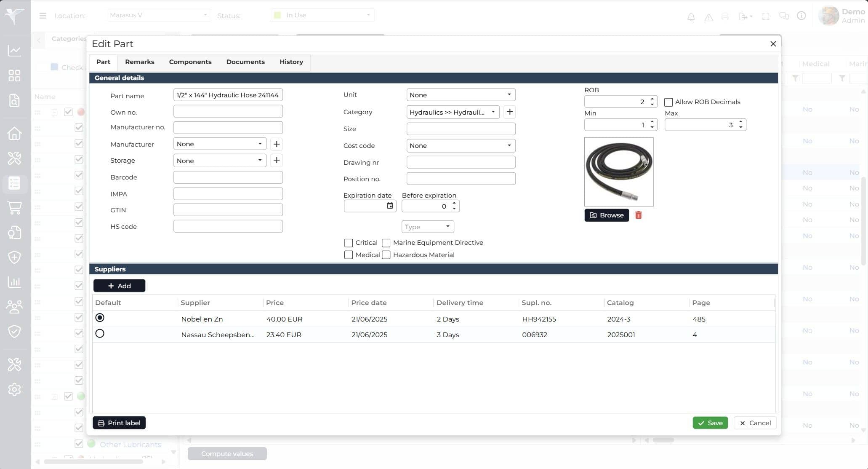Open the shield check icon in sidebar

coord(14,331)
